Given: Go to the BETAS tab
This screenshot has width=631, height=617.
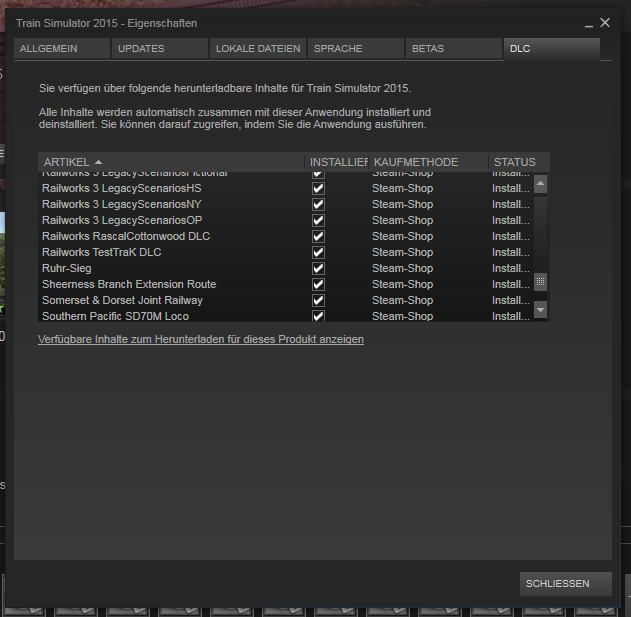Looking at the screenshot, I should [x=454, y=49].
